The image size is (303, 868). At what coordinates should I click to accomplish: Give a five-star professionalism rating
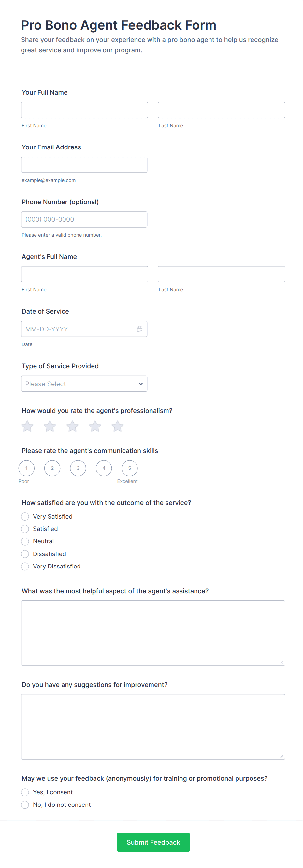(x=118, y=426)
